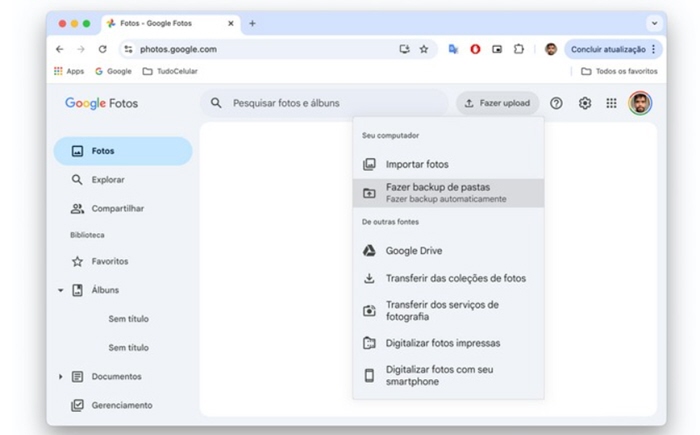Open Gerenciamento in the sidebar

click(123, 405)
